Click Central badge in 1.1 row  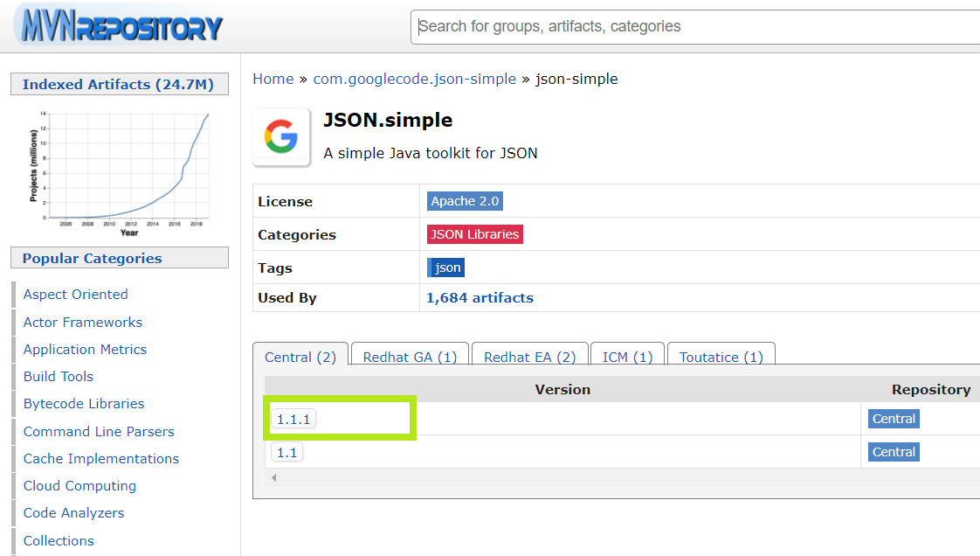click(x=894, y=452)
